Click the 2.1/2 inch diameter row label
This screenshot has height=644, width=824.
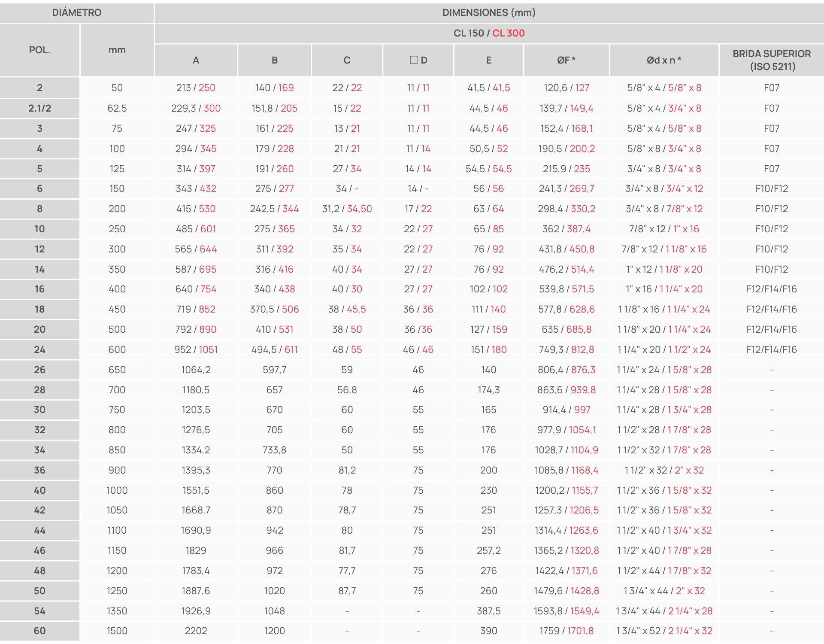[x=39, y=108]
